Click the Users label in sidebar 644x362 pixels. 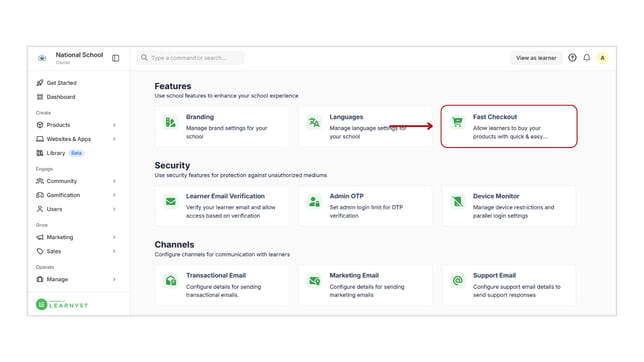pyautogui.click(x=54, y=209)
